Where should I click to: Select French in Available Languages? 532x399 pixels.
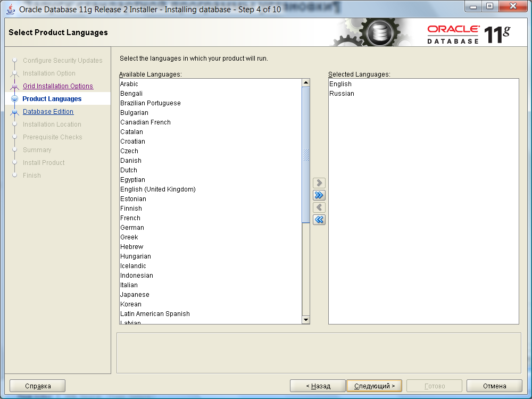(x=210, y=218)
